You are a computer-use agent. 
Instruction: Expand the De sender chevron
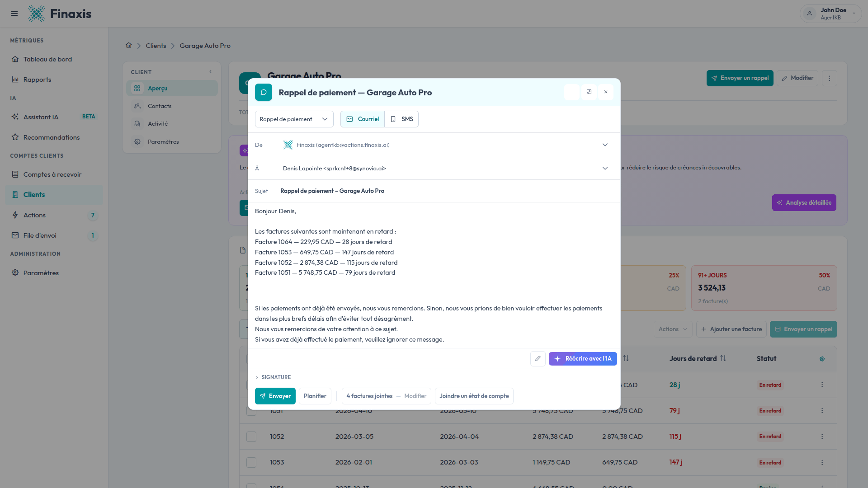click(605, 145)
